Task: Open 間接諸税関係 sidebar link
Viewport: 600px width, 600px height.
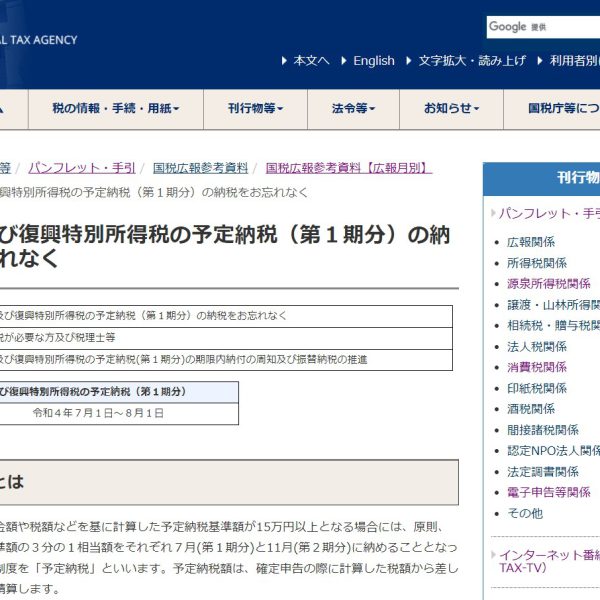Action: (543, 430)
